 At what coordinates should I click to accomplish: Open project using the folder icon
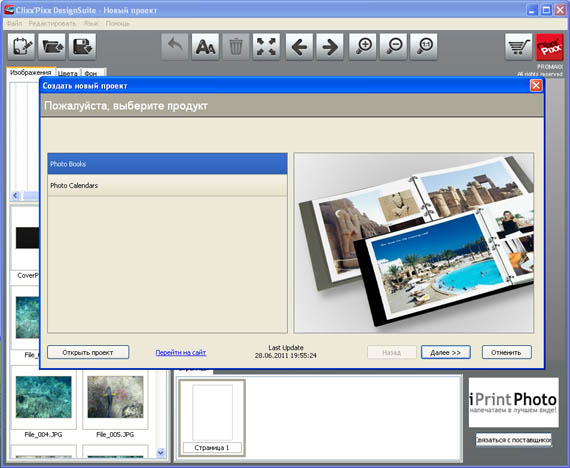pos(52,47)
